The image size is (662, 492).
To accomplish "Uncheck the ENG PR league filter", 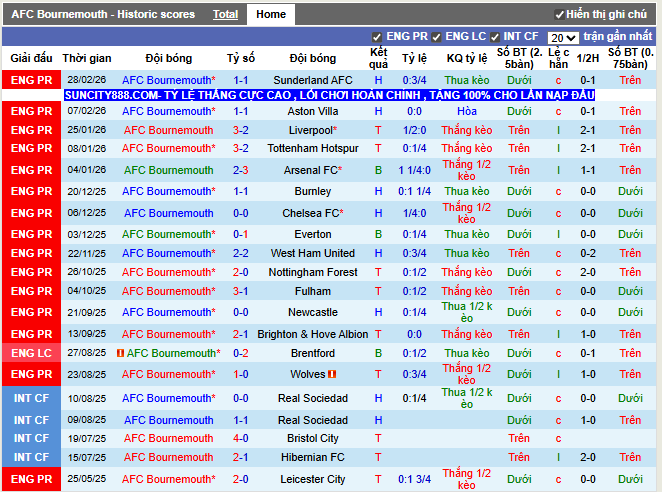I will 377,37.
